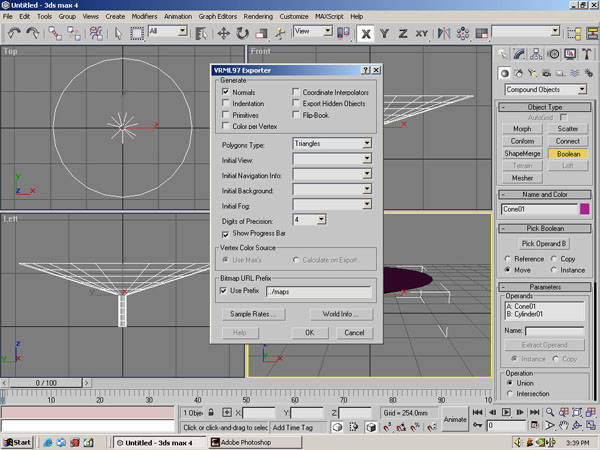
Task: Click Cancel in VRML97 Exporter dialog
Action: click(354, 333)
